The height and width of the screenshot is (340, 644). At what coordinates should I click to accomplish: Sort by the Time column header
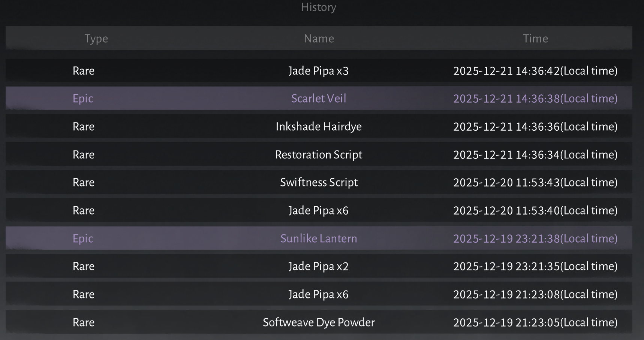(535, 39)
